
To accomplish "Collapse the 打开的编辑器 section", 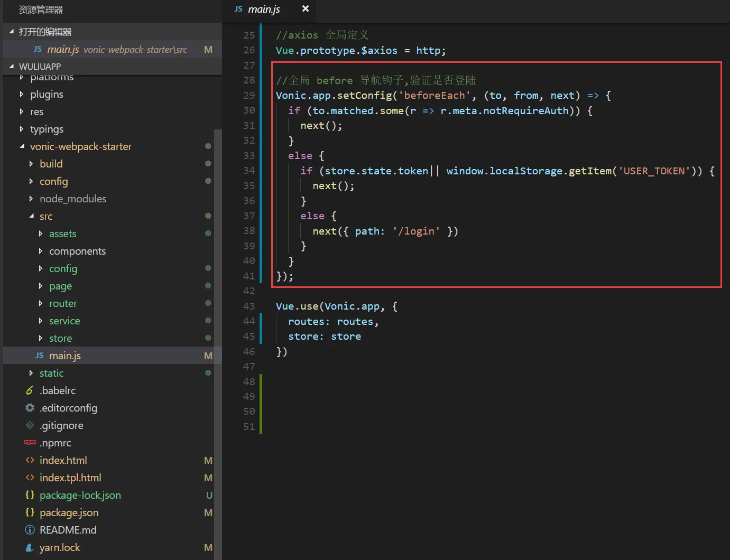I will tap(12, 32).
